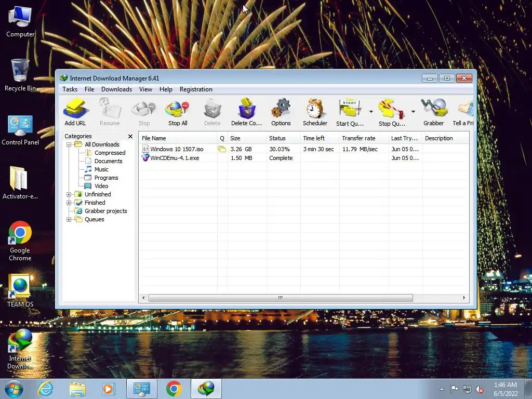Expand the Unfinished category node
Screen dimensions: 532x399
69,194
